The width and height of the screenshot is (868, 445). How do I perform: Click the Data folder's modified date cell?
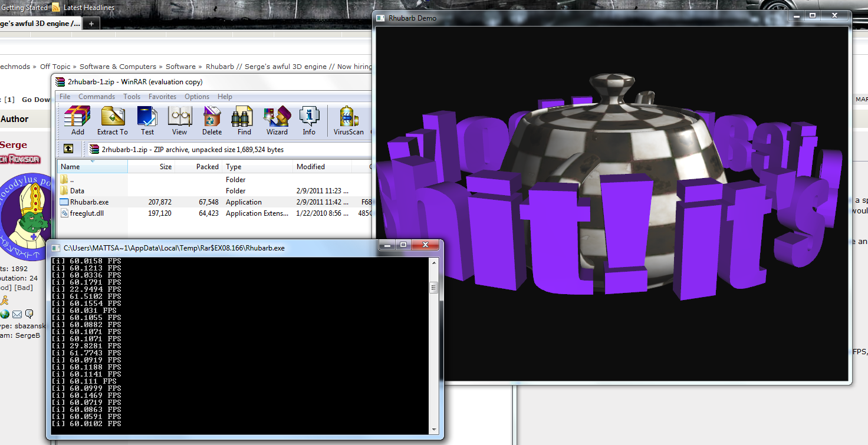point(323,191)
